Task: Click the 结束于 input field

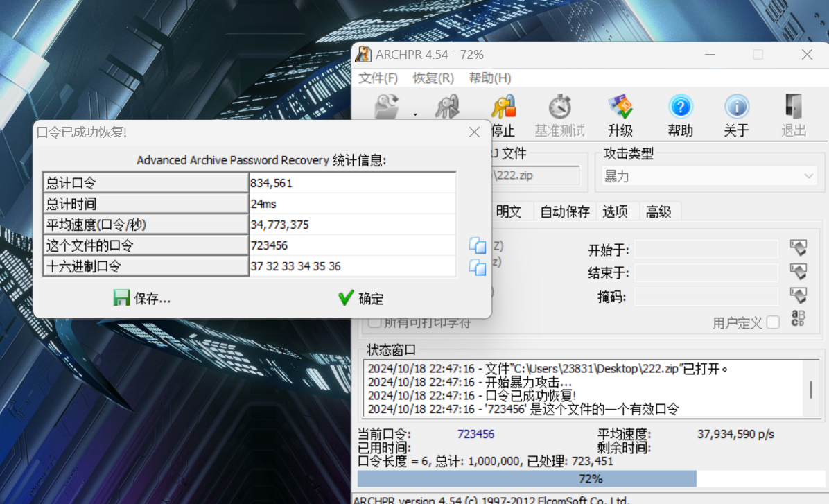Action: (x=706, y=272)
